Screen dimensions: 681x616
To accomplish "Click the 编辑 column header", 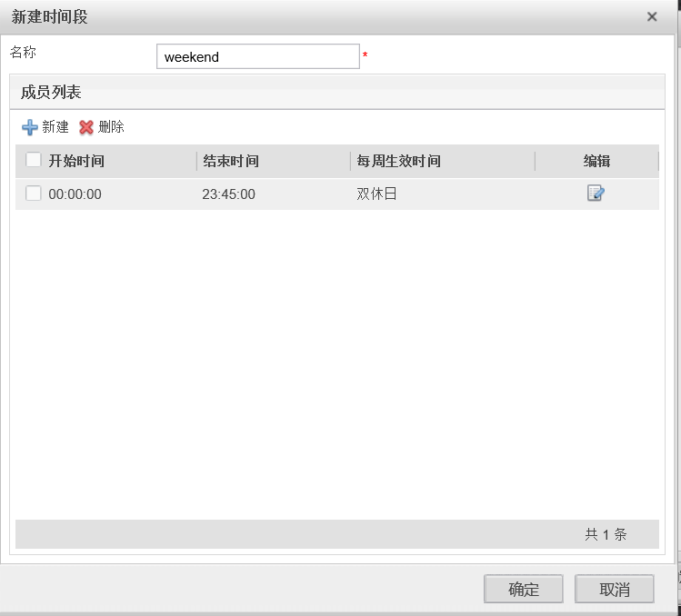I will (x=596, y=161).
